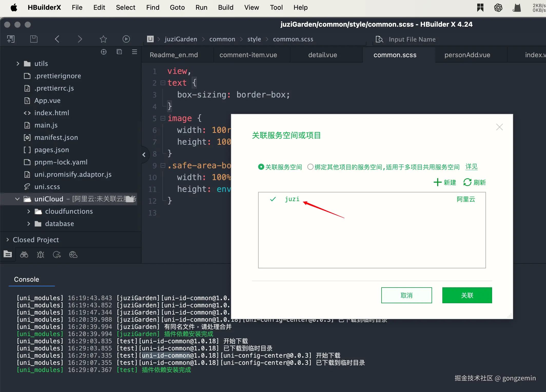Switch to the detail.vue tab

[x=323, y=55]
